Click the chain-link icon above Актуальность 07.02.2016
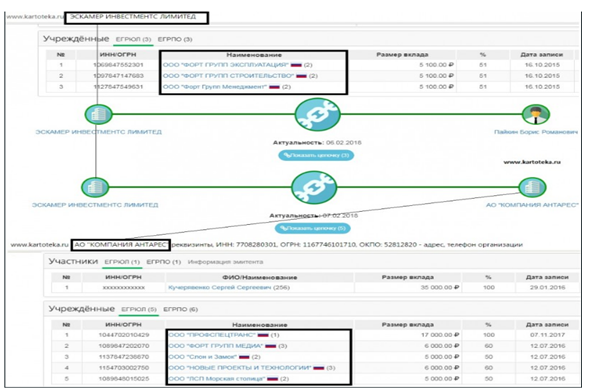589x389 pixels. [314, 187]
